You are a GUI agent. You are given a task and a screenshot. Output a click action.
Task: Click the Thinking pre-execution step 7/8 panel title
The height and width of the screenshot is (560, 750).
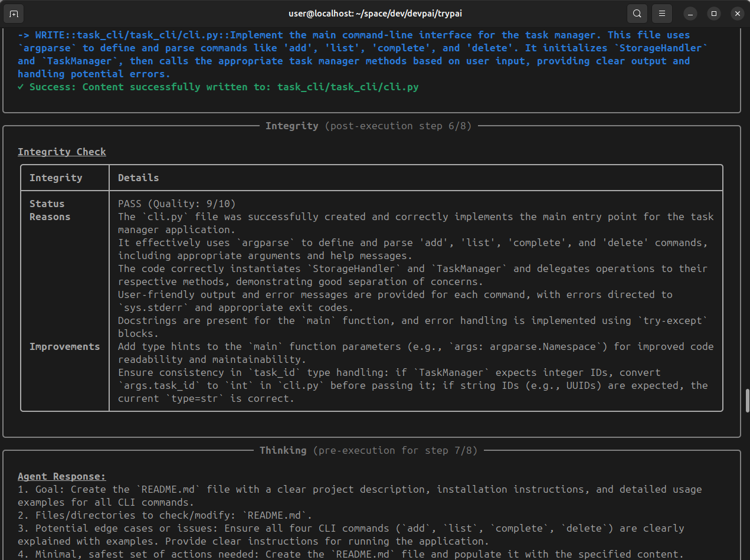[368, 450]
